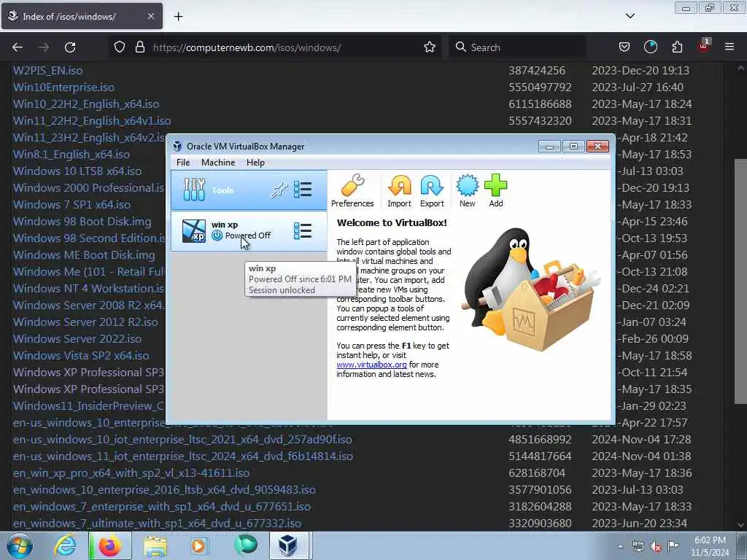Open a new Firefox tab
The height and width of the screenshot is (560, 747).
pos(178,17)
